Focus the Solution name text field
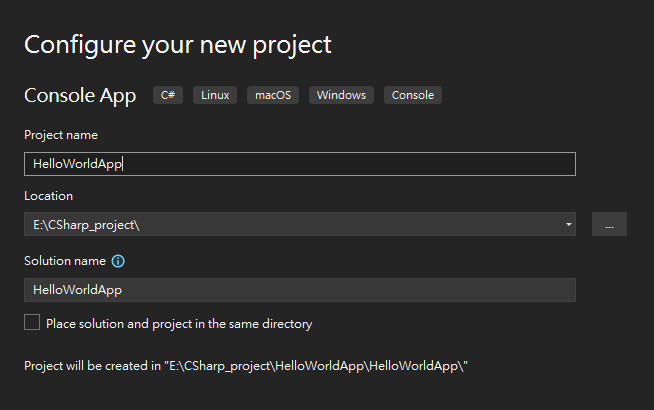The height and width of the screenshot is (410, 654). pos(300,290)
